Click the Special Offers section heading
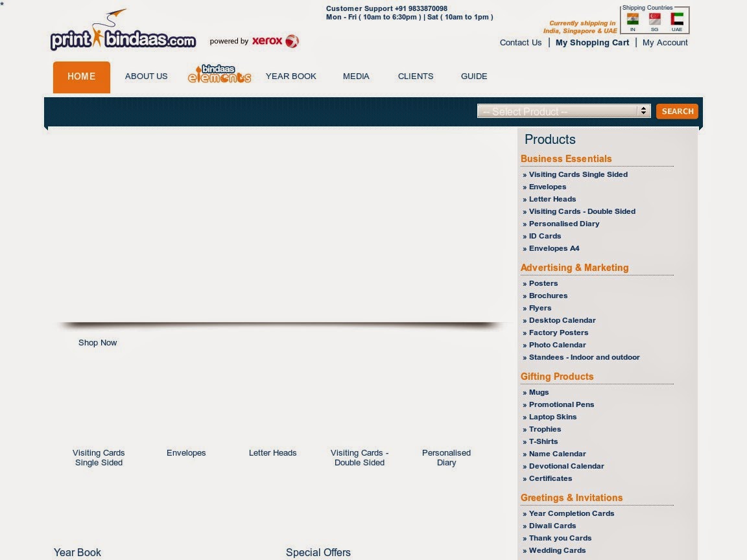This screenshot has width=747, height=560. 318,552
